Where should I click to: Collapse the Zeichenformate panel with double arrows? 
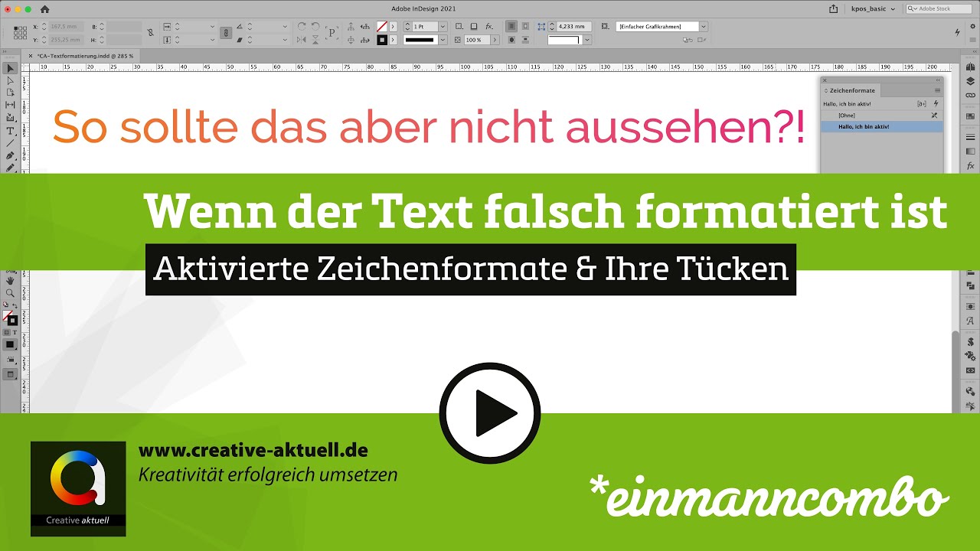click(x=938, y=80)
